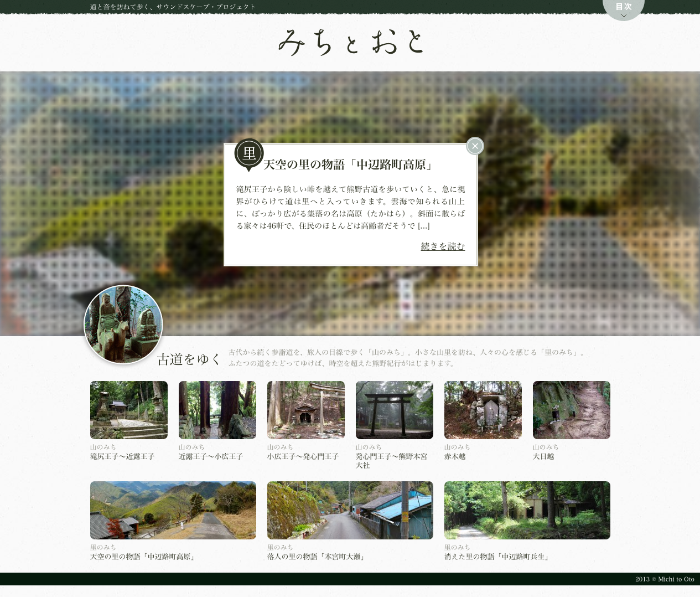Screen dimensions: 700x597
Task: Open the 近露王子〜小広王子 thumbnail
Action: [217, 410]
